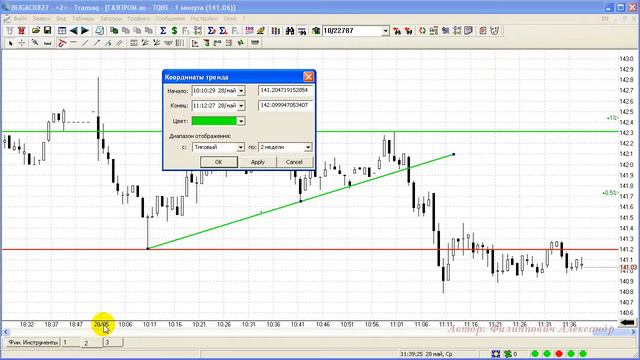Open the Вид menu
This screenshot has height=360, width=640.
[x=61, y=19]
